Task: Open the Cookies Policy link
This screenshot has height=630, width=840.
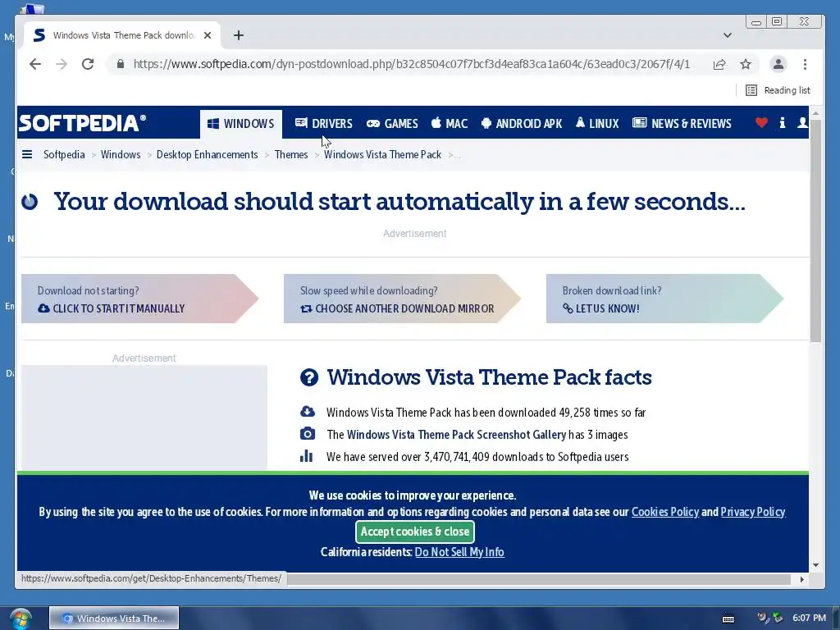Action: coord(664,512)
